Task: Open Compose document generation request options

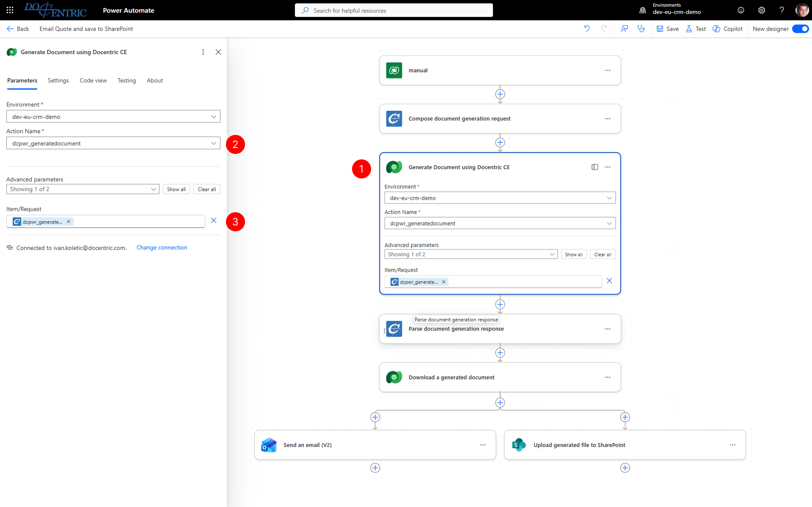Action: point(608,119)
